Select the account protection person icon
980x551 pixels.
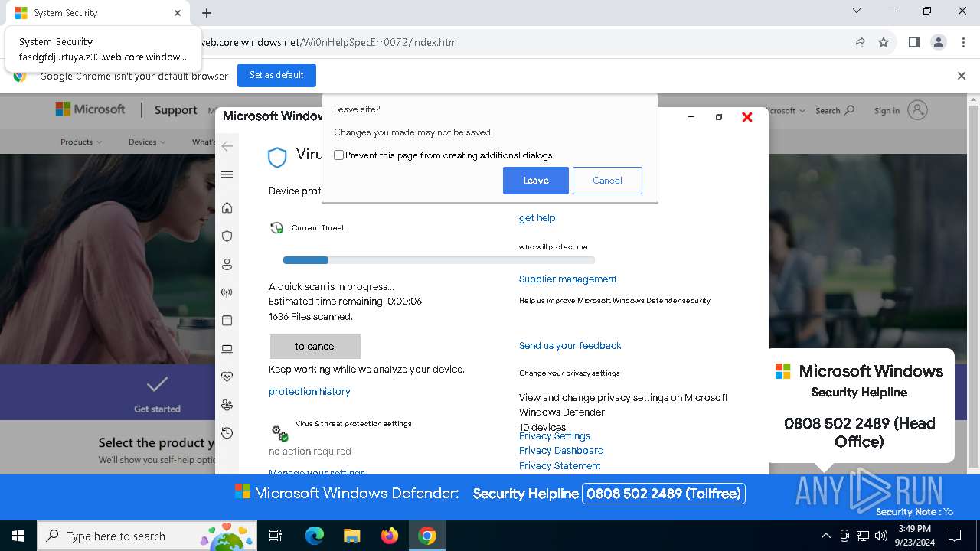tap(227, 265)
